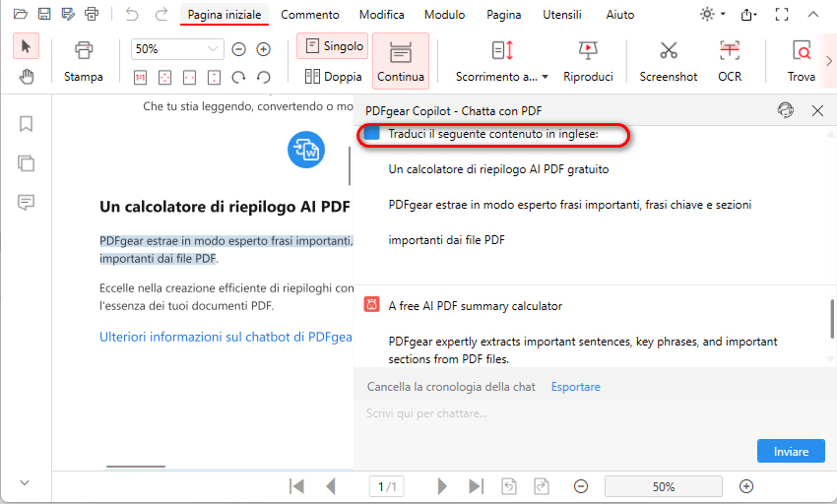Collapse the ribbon with the up chevron
837x504 pixels.
coord(813,15)
